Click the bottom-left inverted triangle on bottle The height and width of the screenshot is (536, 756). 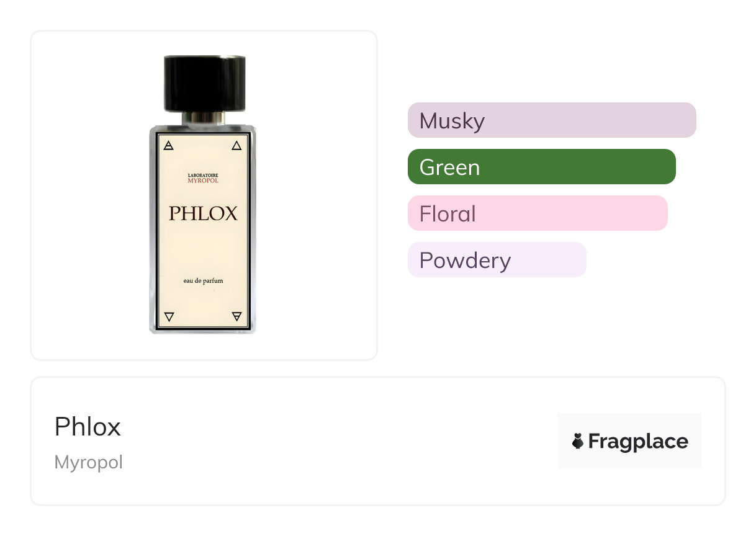[x=169, y=317]
